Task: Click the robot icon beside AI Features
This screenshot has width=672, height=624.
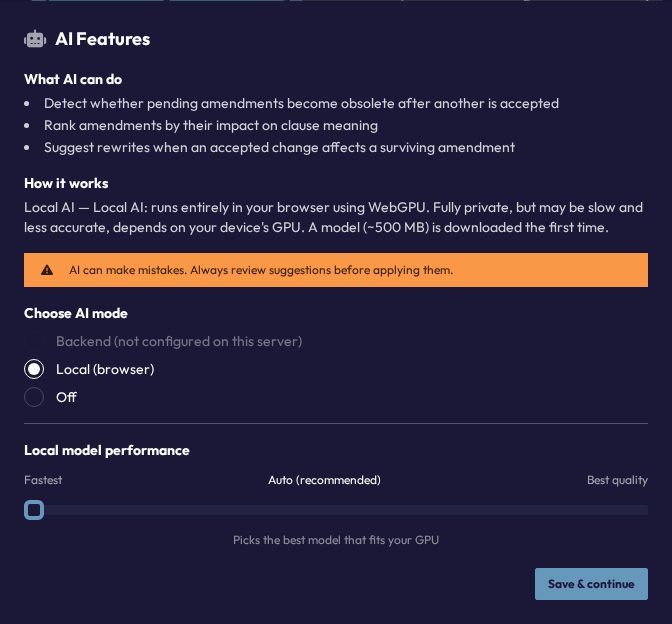Action: click(35, 39)
